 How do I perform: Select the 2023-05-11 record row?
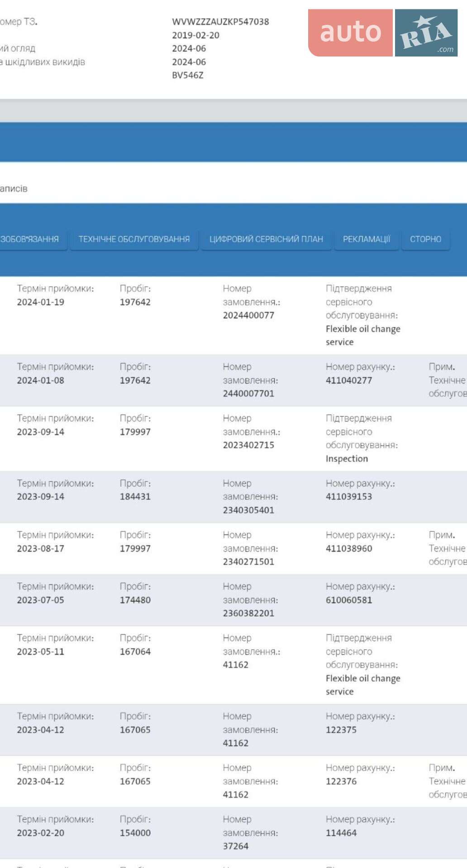(233, 665)
